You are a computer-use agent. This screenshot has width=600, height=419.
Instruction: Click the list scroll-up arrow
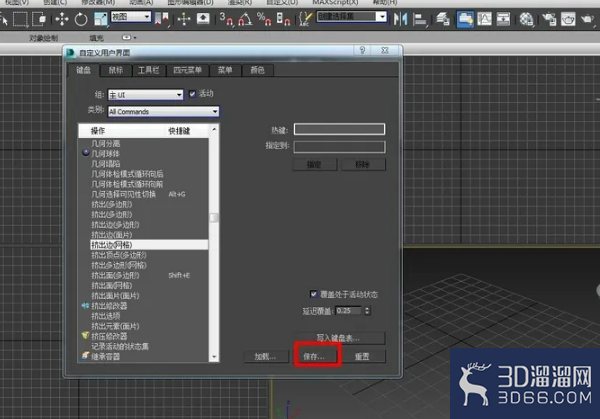214,129
